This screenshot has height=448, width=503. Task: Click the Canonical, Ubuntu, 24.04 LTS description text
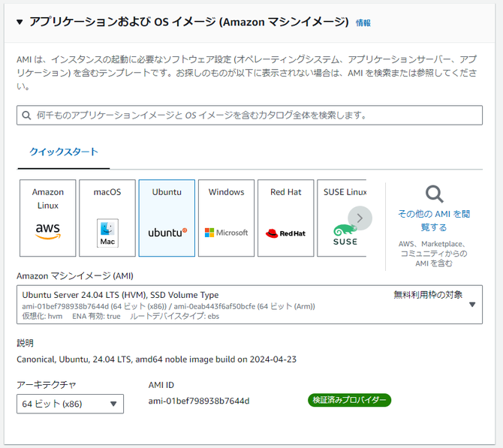point(157,359)
